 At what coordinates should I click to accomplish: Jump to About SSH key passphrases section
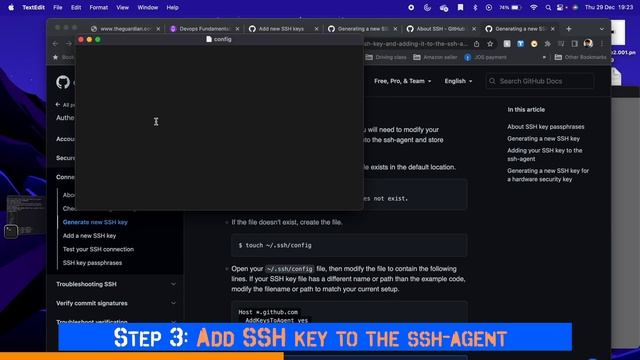pos(546,127)
